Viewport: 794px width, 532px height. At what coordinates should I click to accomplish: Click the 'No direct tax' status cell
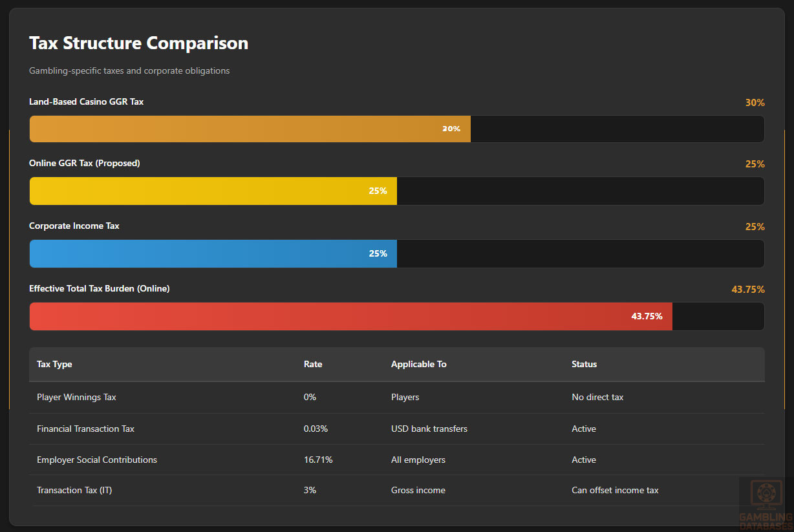coord(597,397)
